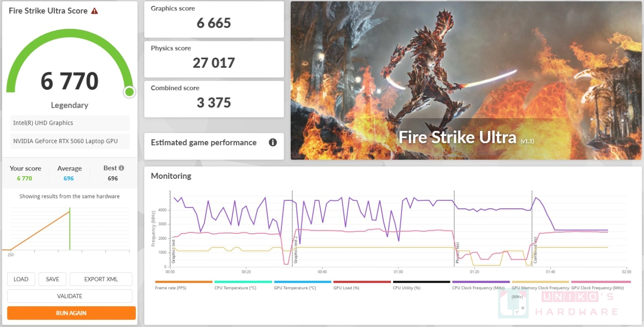This screenshot has height=327, width=644.
Task: Click the Fire Strike Ultra banner image
Action: pyautogui.click(x=466, y=80)
